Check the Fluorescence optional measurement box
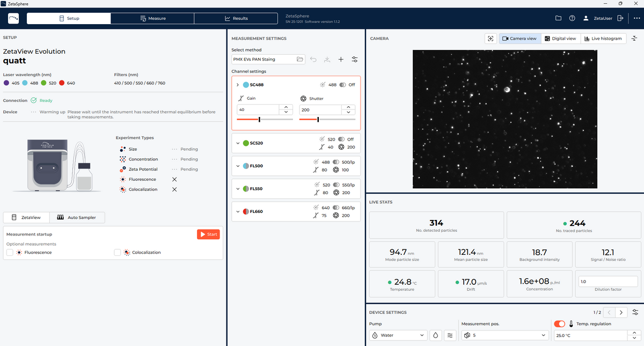The width and height of the screenshot is (644, 346). (10, 252)
